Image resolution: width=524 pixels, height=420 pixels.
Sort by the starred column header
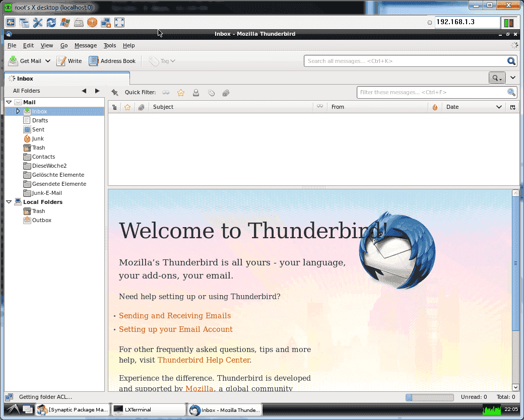[127, 107]
